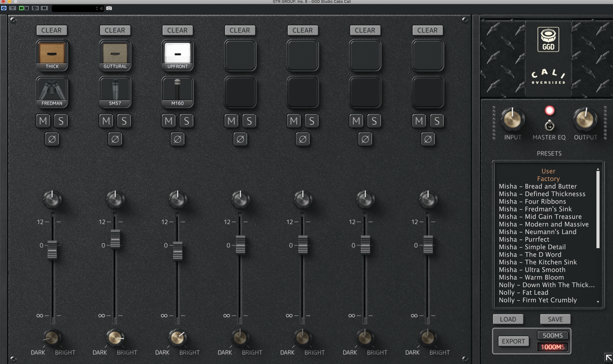Invert phase on the GUTTURAL channel

(115, 139)
